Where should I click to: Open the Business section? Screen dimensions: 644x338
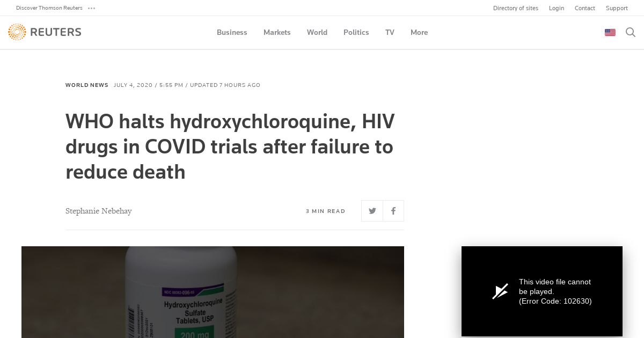tap(232, 32)
